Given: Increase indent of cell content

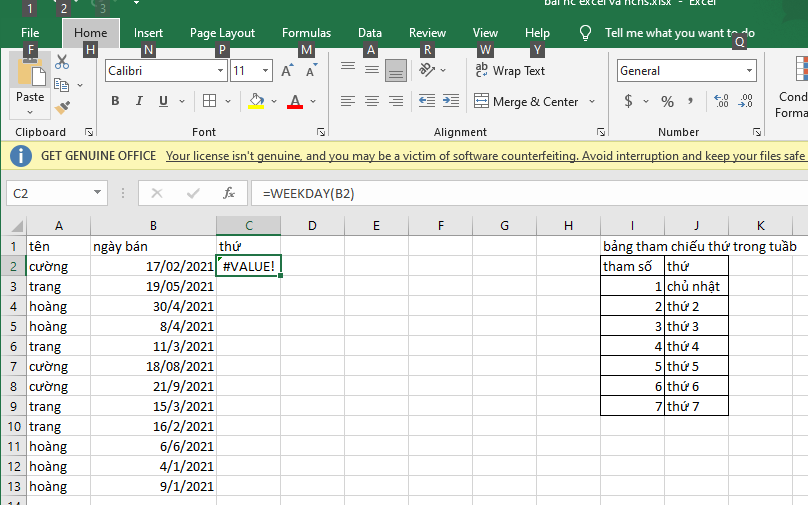Looking at the screenshot, I should tap(451, 100).
